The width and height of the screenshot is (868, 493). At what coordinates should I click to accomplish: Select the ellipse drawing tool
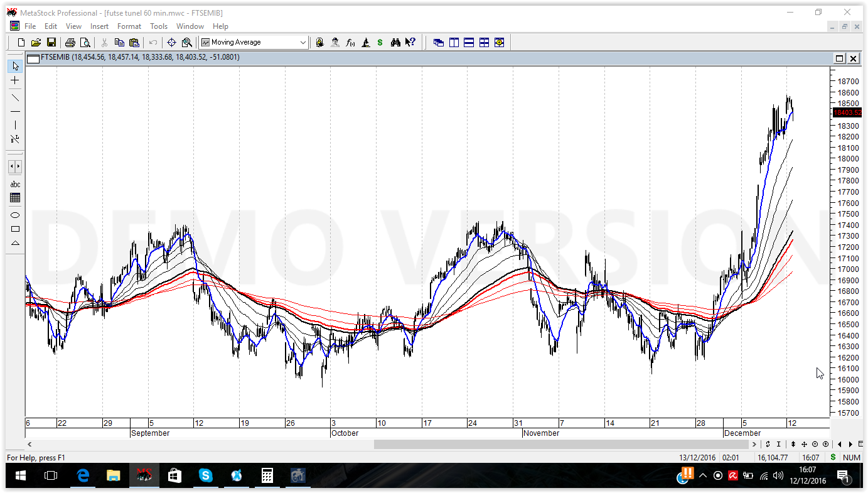pyautogui.click(x=15, y=215)
